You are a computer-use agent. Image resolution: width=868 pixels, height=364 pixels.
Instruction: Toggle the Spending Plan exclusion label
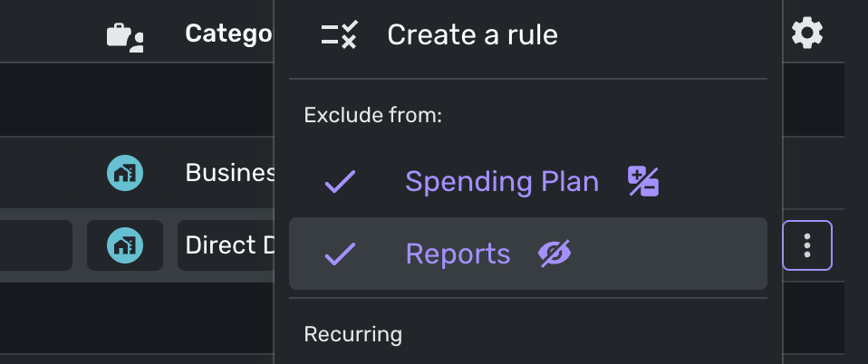[501, 182]
